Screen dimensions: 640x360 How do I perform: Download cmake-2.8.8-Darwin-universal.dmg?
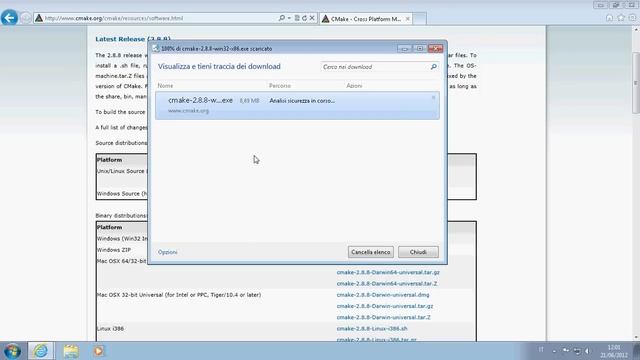[x=383, y=295]
